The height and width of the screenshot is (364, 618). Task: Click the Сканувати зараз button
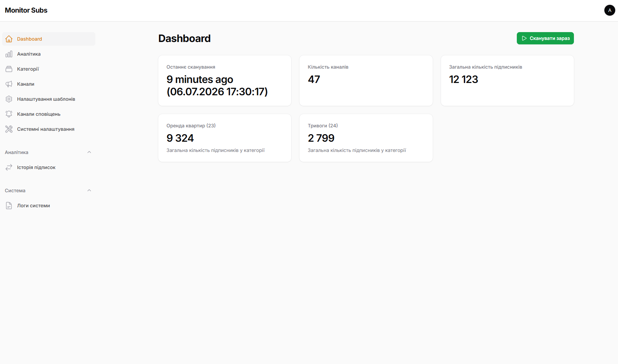545,38
